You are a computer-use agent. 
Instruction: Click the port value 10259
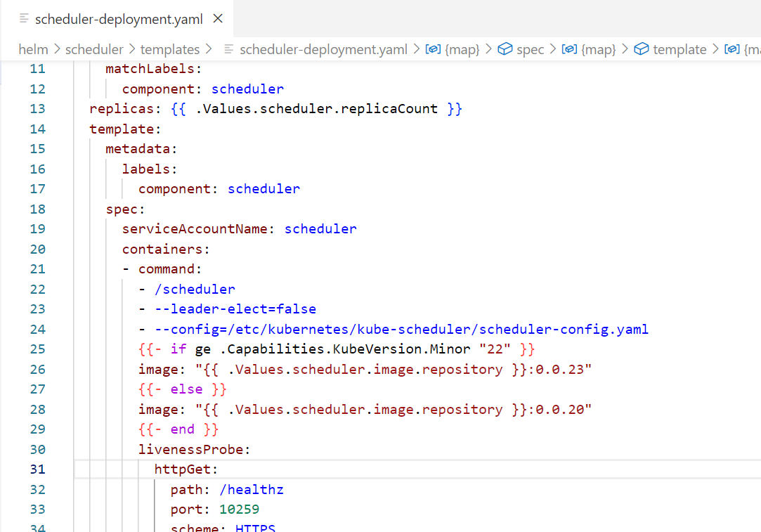pyautogui.click(x=240, y=510)
